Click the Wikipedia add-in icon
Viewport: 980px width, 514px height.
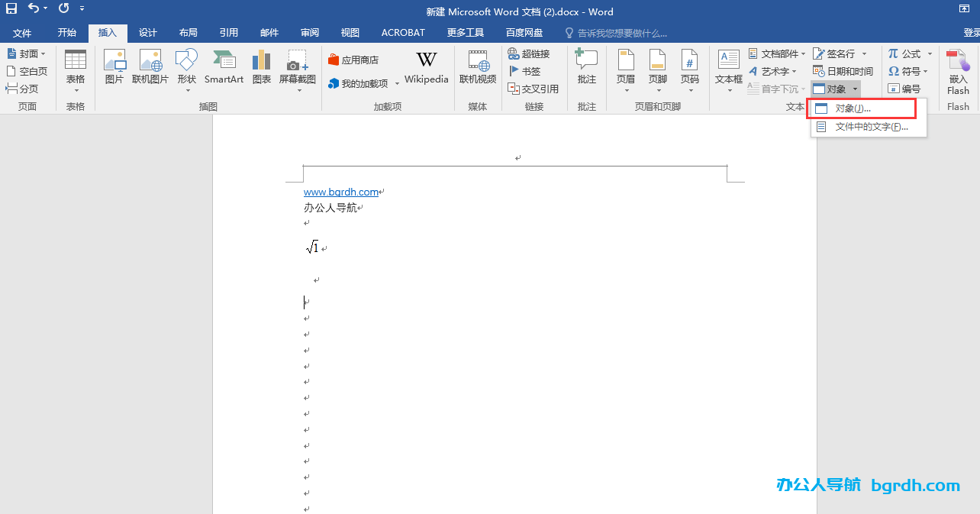[x=426, y=67]
